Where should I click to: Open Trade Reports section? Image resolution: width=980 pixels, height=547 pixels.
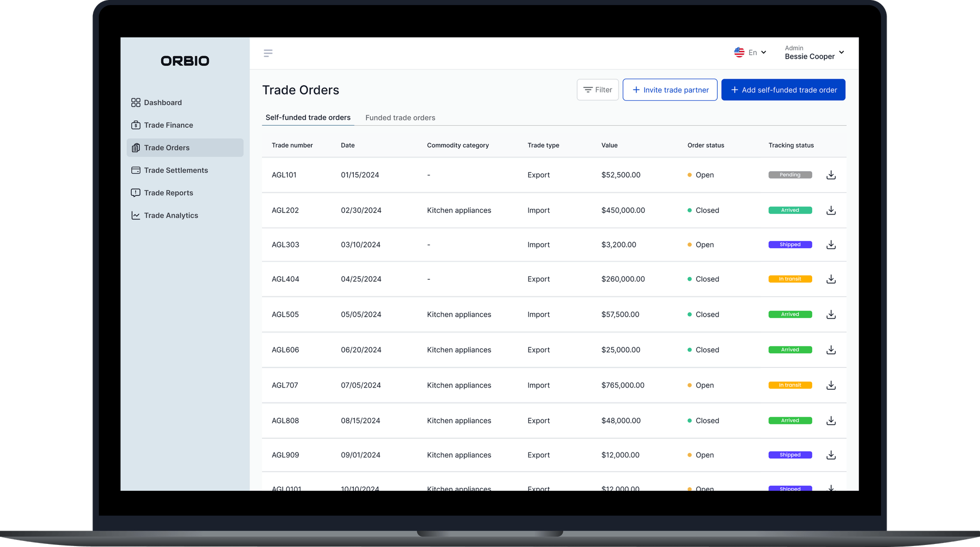[x=168, y=193]
